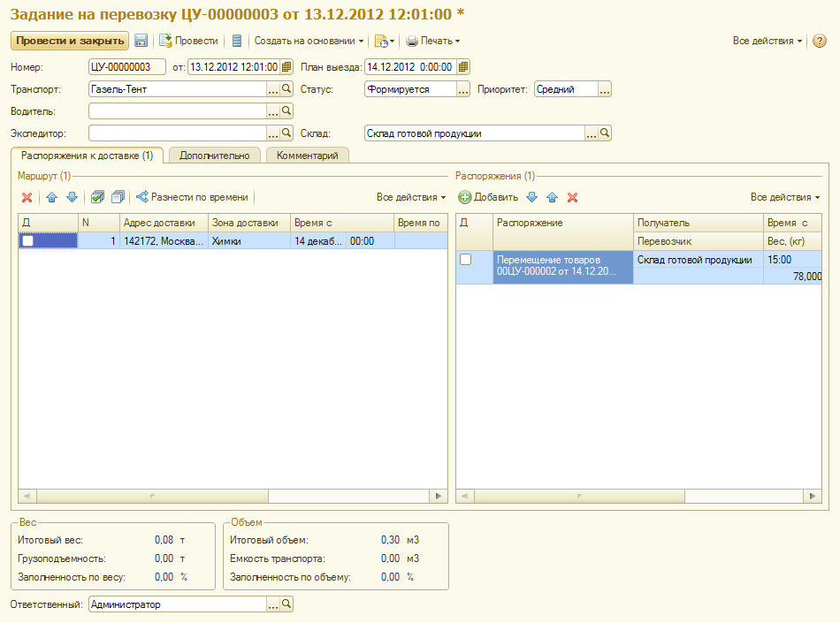This screenshot has width=840, height=623.
Task: Open calendar picker for План выезда date
Action: 463,66
